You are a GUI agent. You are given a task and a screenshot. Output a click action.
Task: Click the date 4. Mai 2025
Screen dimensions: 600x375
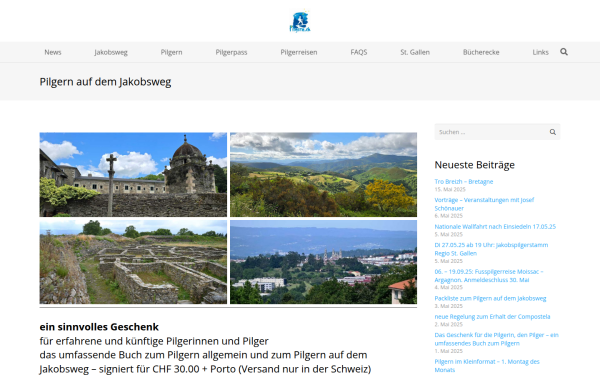(449, 287)
